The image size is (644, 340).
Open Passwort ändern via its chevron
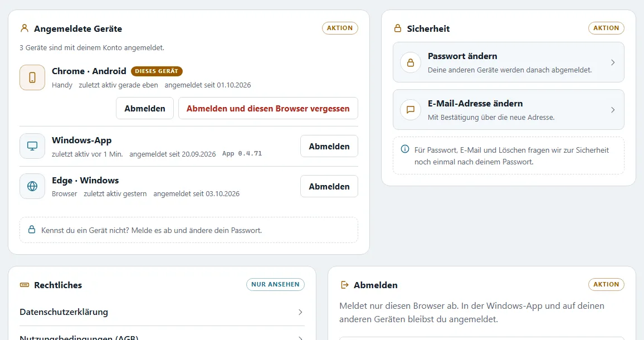[613, 62]
